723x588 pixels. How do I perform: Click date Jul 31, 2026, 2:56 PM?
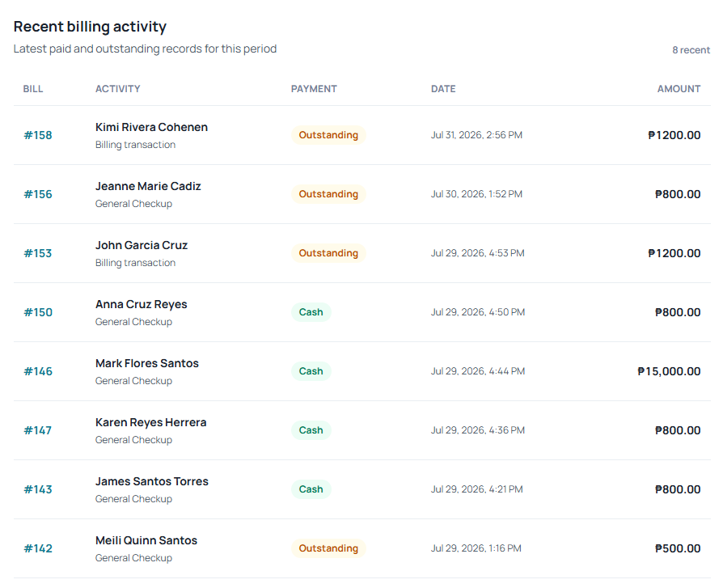click(x=477, y=135)
